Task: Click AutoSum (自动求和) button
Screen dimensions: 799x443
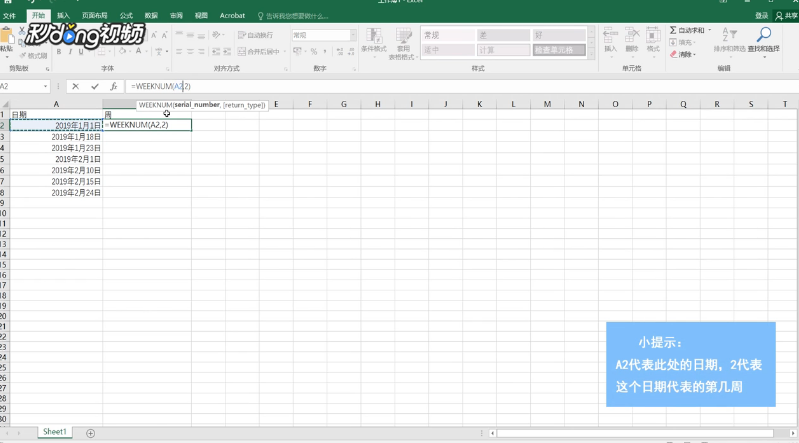Action: tap(686, 31)
